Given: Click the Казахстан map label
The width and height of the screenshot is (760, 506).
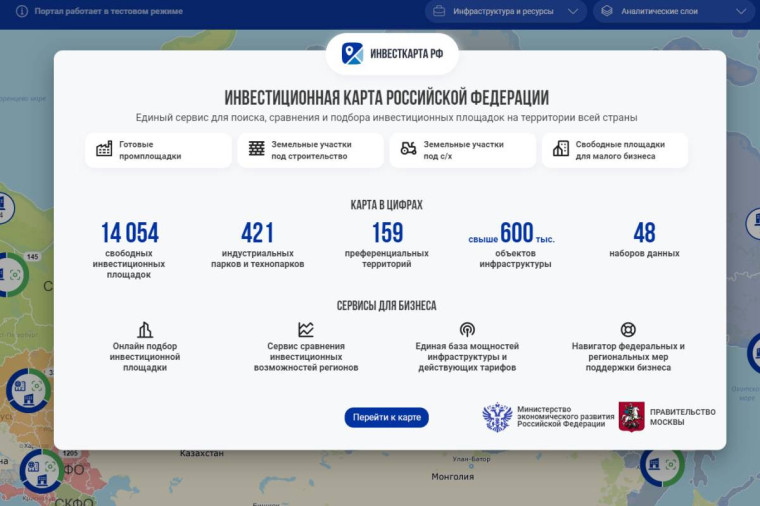Looking at the screenshot, I should coord(202,454).
